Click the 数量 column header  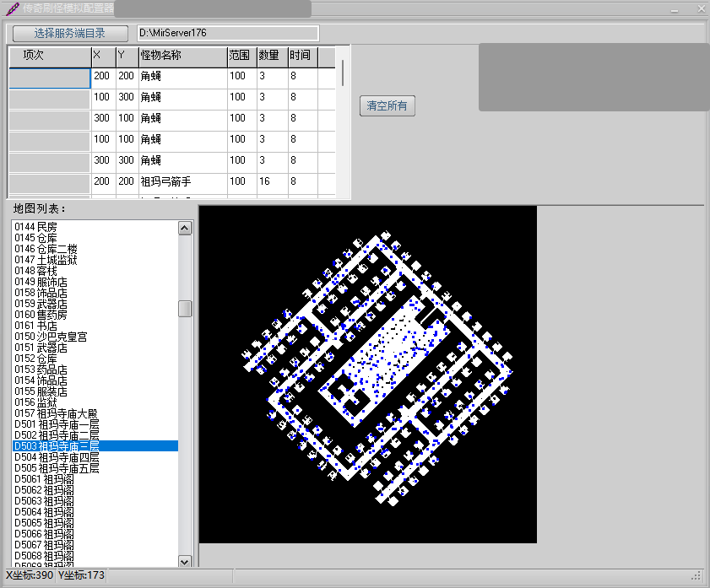pyautogui.click(x=273, y=57)
